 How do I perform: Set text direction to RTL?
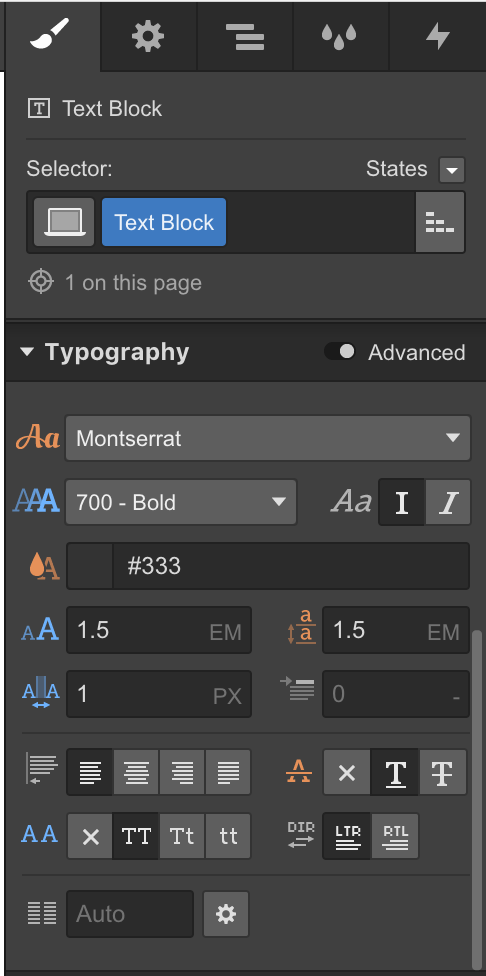395,836
